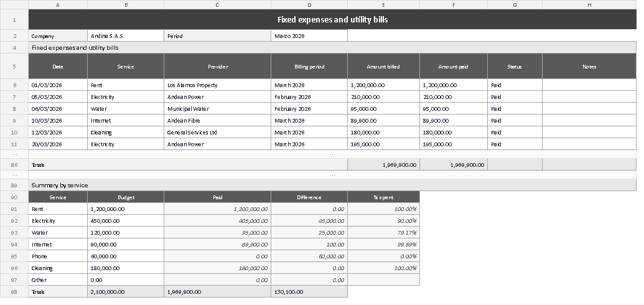Select the title cell "Fixed expenses and utility bills"

pos(332,20)
